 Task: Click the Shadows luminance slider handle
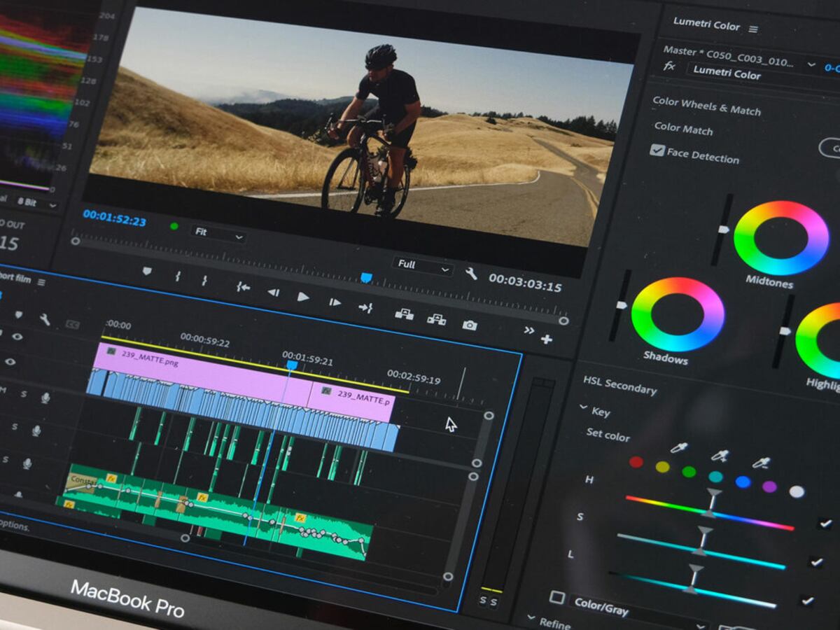[x=621, y=305]
